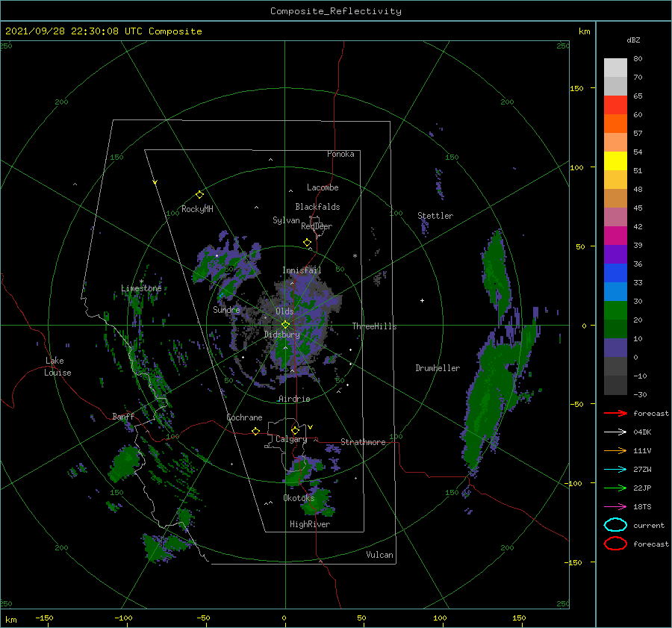
Task: Click the asterisk marker above Limestone
Action: [141, 282]
